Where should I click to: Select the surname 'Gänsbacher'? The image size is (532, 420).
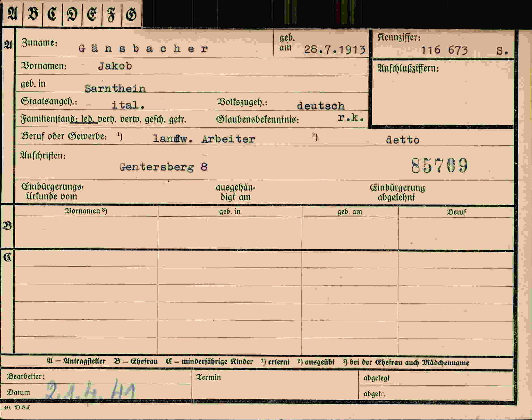tap(143, 48)
